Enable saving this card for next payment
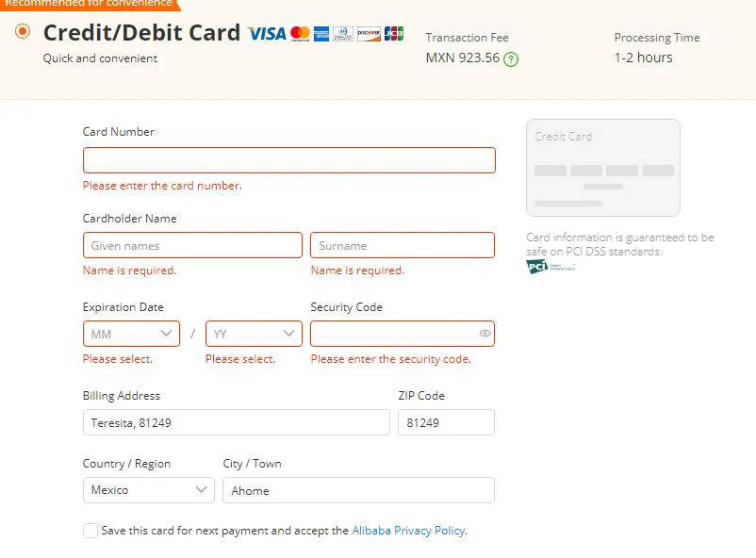 pos(90,531)
